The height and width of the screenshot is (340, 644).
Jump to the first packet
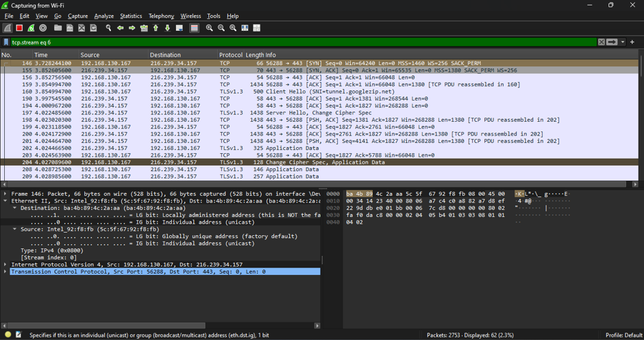[156, 28]
